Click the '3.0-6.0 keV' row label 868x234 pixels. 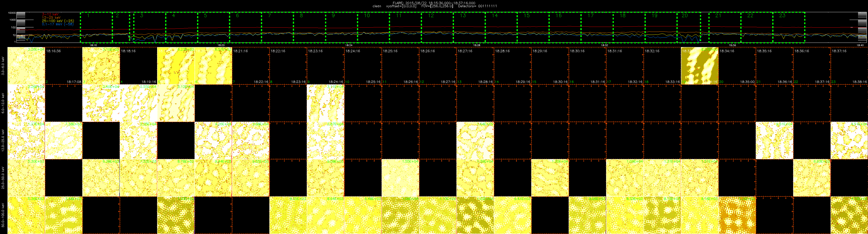[x=3, y=66]
